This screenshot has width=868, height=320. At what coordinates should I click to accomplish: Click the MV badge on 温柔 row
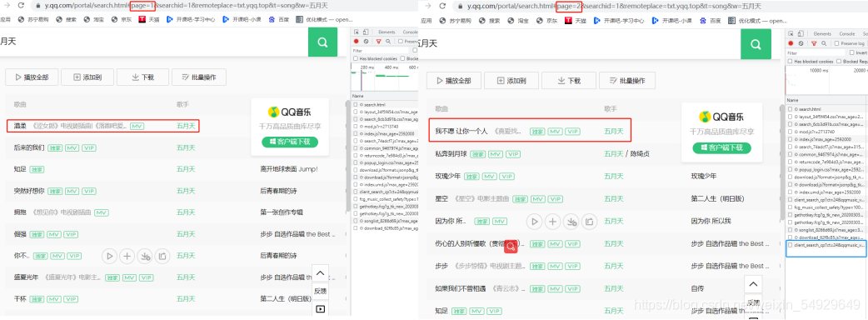137,126
